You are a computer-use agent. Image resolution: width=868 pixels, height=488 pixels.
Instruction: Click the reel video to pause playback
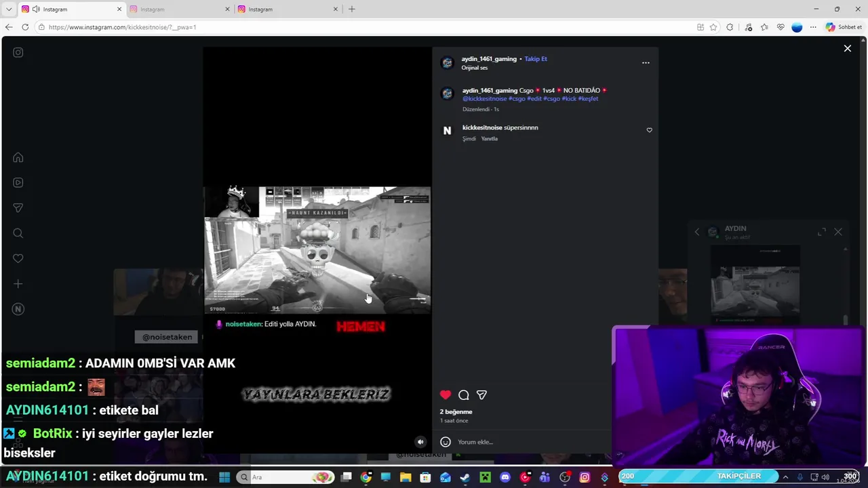317,249
